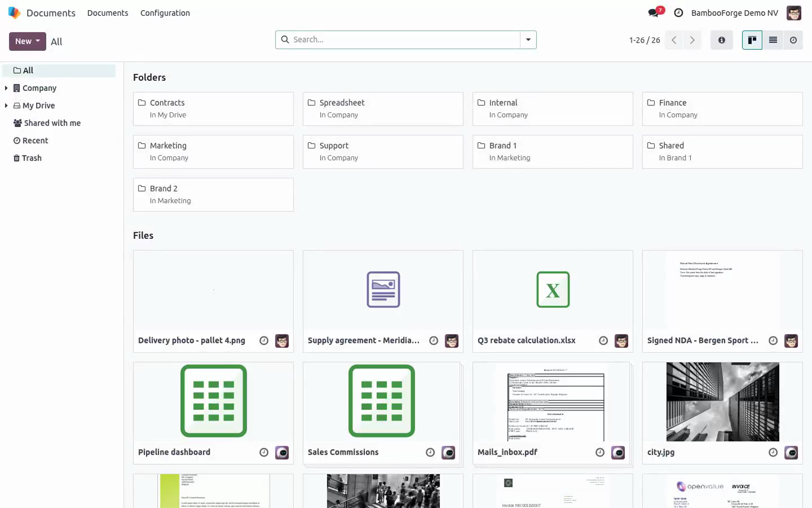Screen dimensions: 812x508
Task: Open the Contracts folder
Action: (x=213, y=109)
